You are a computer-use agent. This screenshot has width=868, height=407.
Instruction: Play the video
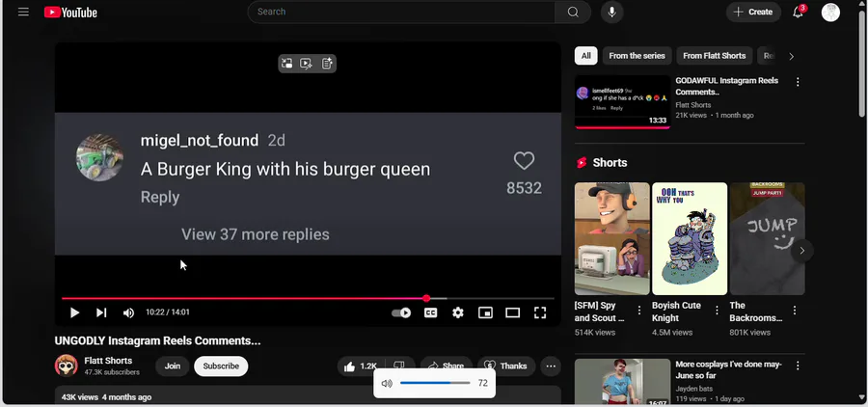point(74,312)
